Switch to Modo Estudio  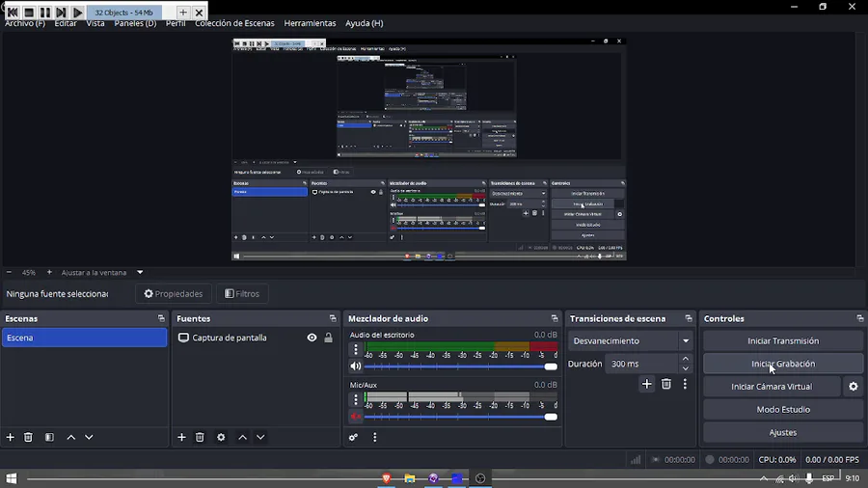point(783,410)
